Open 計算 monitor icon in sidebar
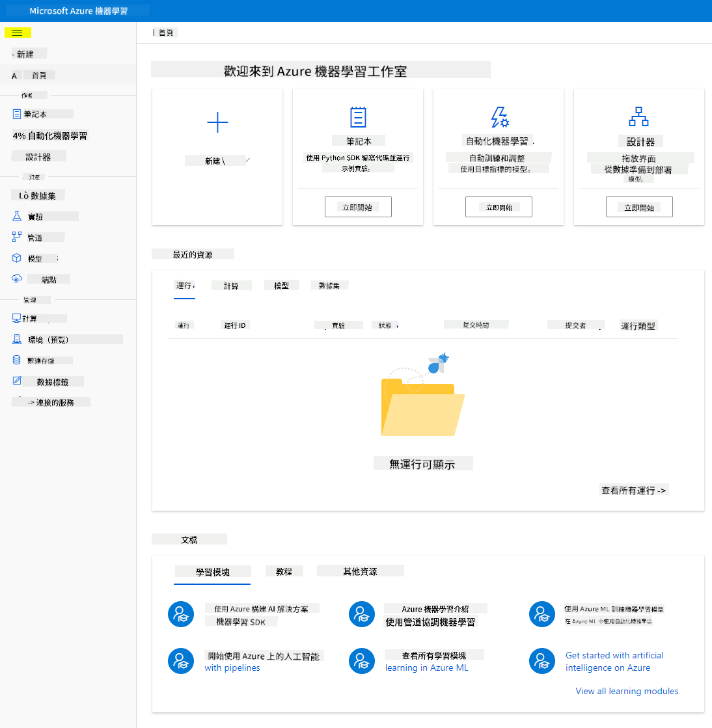This screenshot has height=728, width=712. [17, 319]
